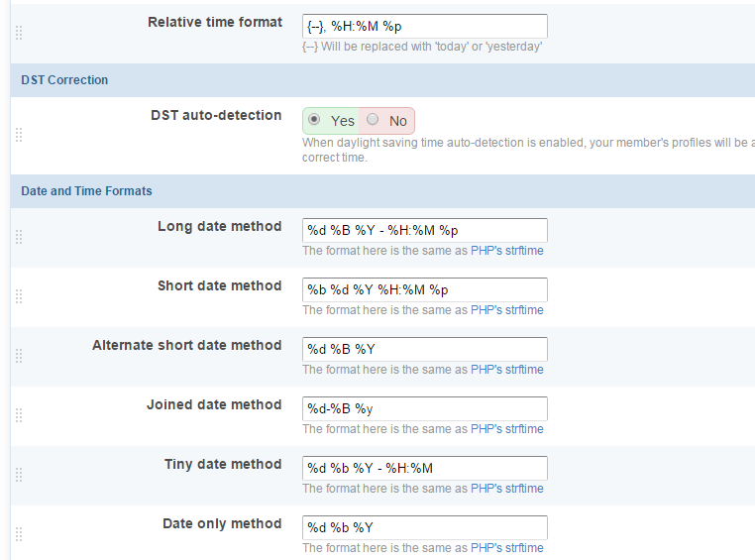Select Yes for DST auto-detection
Viewport: 755px width, 560px height.
point(314,119)
